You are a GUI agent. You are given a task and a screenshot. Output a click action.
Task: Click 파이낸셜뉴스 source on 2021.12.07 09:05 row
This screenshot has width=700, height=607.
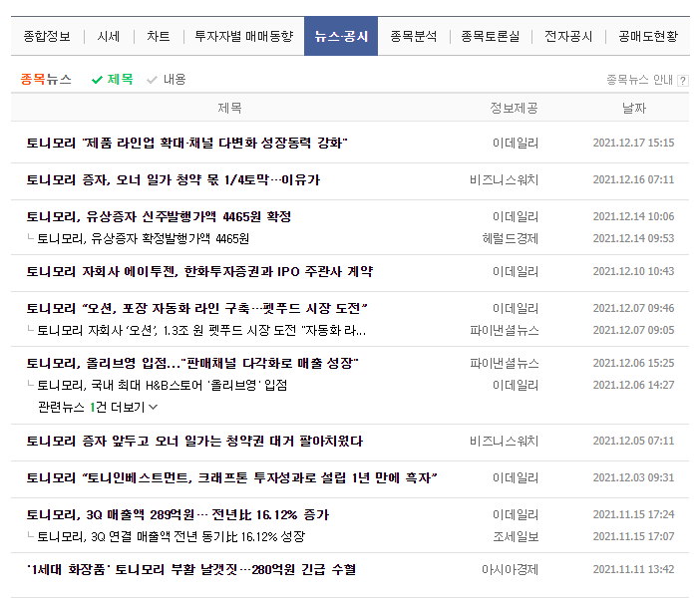pos(504,330)
